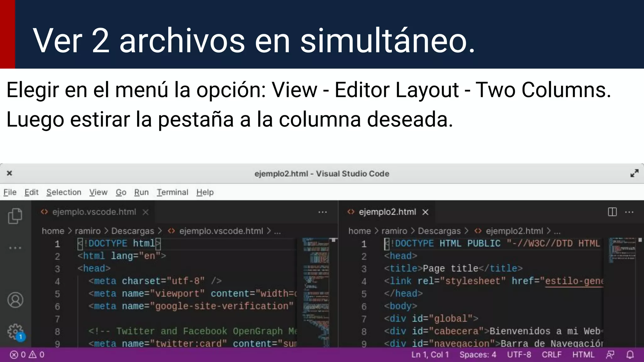This screenshot has height=362, width=644.
Task: Click 'ramiro' breadcrumb in left editor
Action: click(x=88, y=231)
